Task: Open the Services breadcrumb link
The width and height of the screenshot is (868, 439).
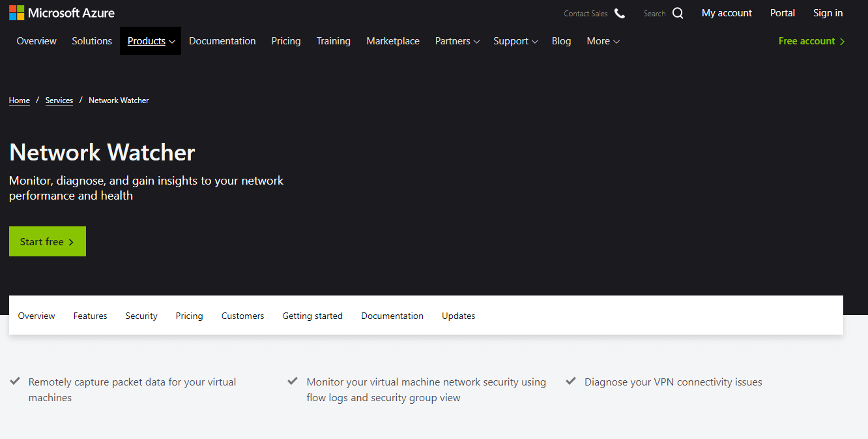Action: [x=59, y=100]
